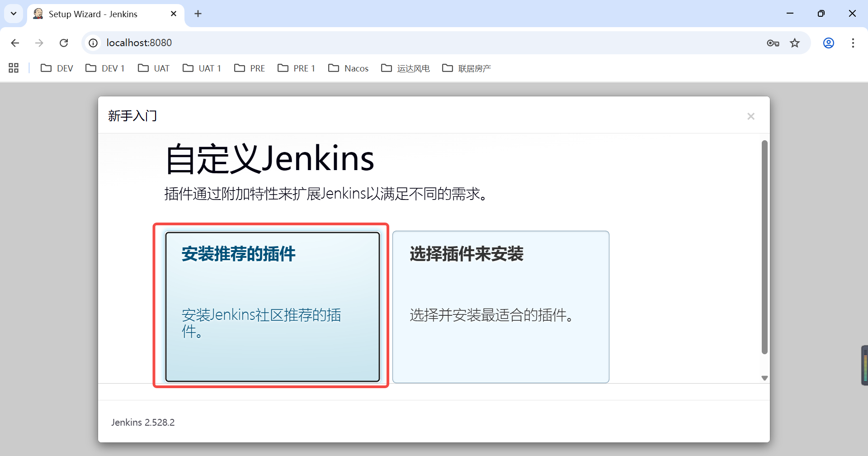View site information icon in address bar
Image resolution: width=868 pixels, height=456 pixels.
(93, 43)
